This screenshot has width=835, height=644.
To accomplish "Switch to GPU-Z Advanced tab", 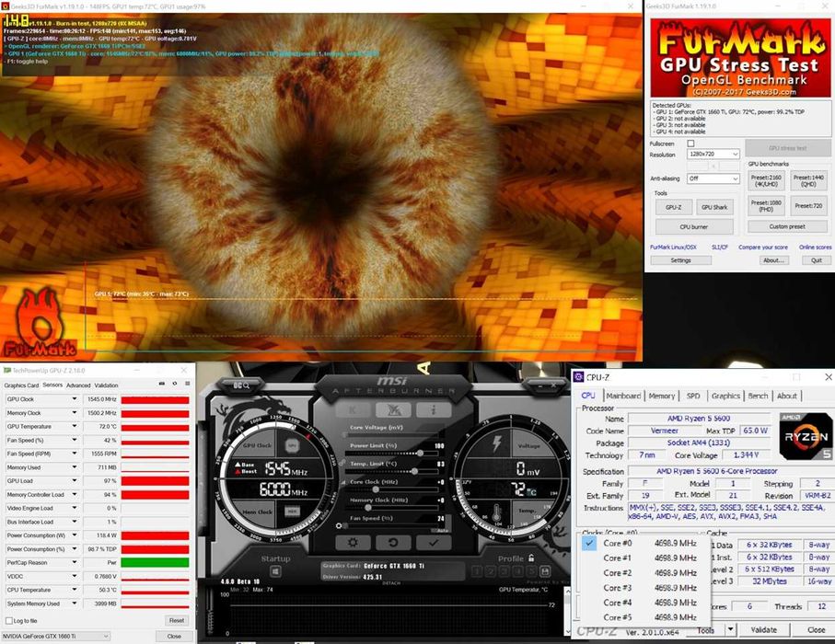I will 78,385.
